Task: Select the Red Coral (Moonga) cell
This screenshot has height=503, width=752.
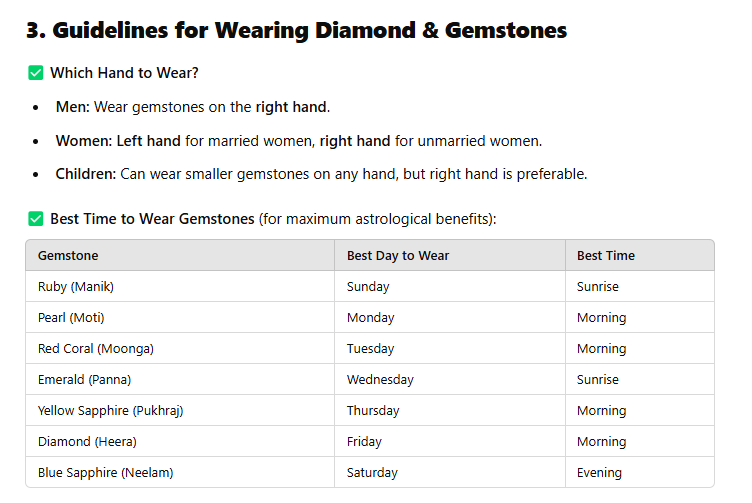Action: point(180,349)
